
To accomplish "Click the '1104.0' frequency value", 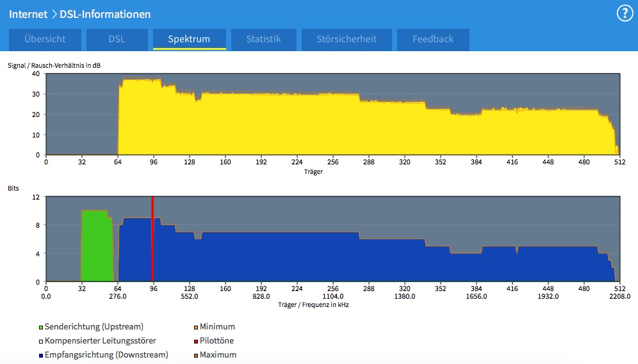I will point(333,297).
